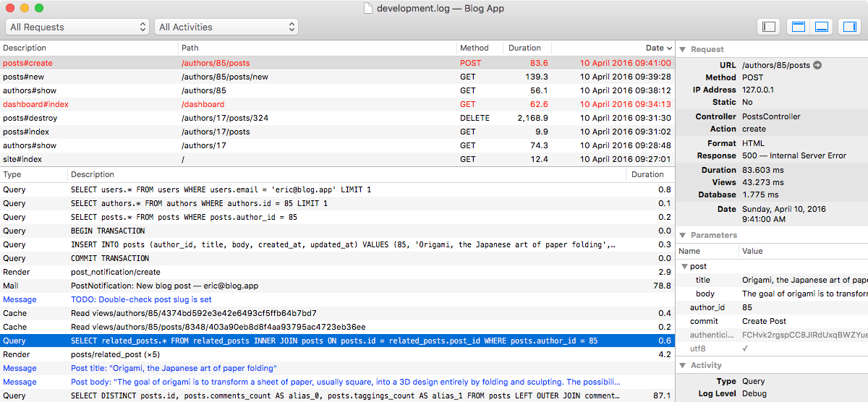Select the INSERT INTO posts query row
Screen dimensions: 868x402
pos(337,244)
